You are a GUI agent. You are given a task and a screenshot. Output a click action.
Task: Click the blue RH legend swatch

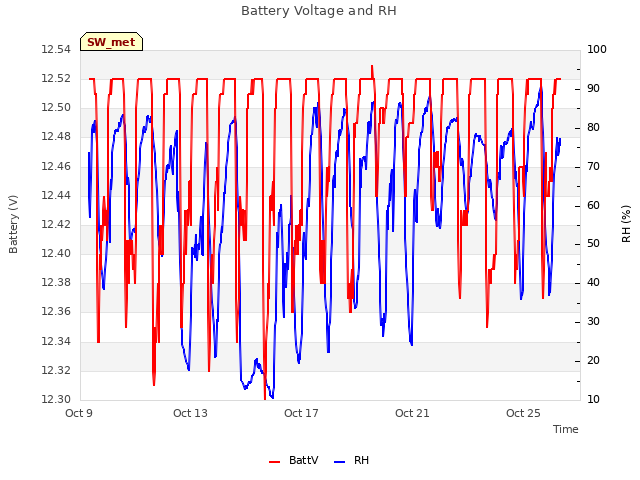click(340, 462)
